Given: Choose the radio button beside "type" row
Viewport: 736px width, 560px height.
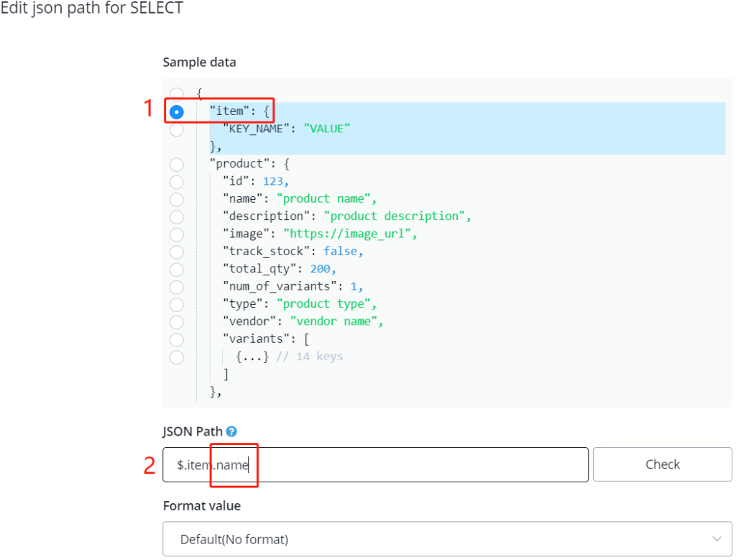Looking at the screenshot, I should pyautogui.click(x=177, y=304).
